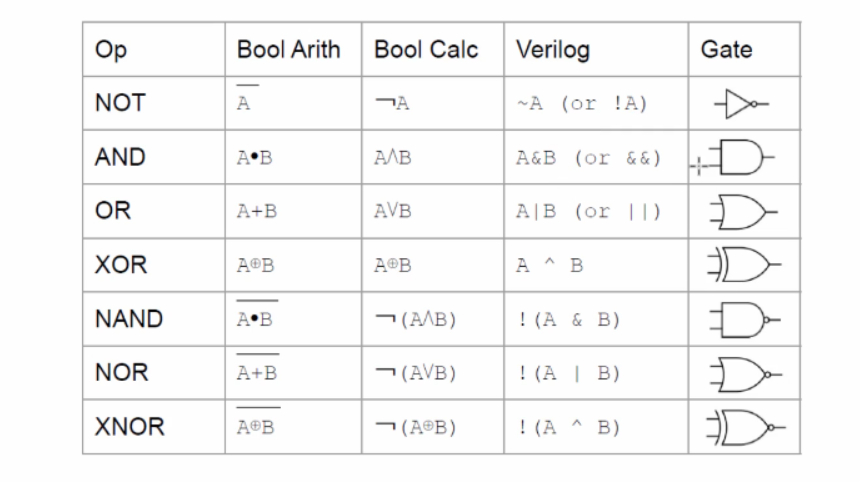Screen dimensions: 860x482
Task: Select the Verilog column header
Action: pos(553,50)
